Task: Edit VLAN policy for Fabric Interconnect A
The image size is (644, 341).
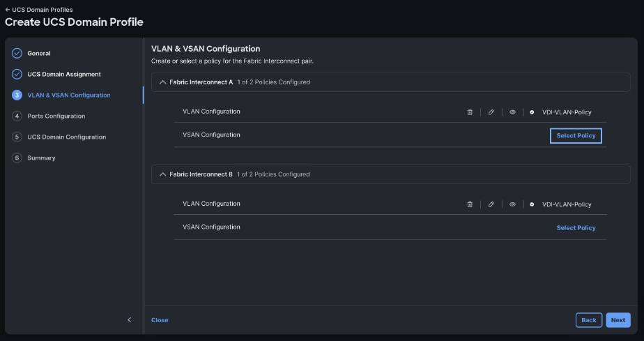Action: tap(491, 112)
